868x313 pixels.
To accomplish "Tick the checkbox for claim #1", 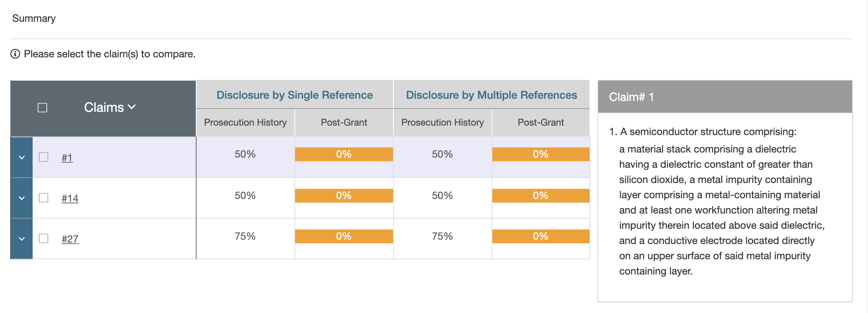I will point(44,157).
